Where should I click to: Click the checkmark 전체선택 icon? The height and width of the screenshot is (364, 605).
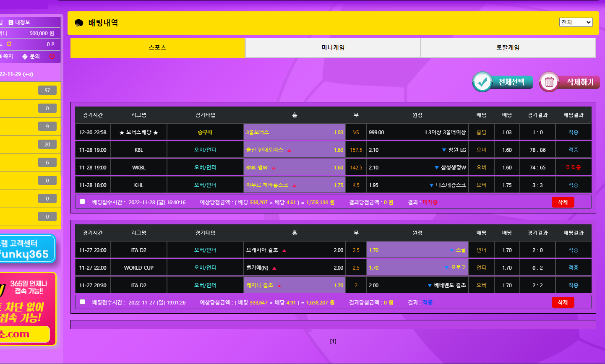tap(482, 82)
